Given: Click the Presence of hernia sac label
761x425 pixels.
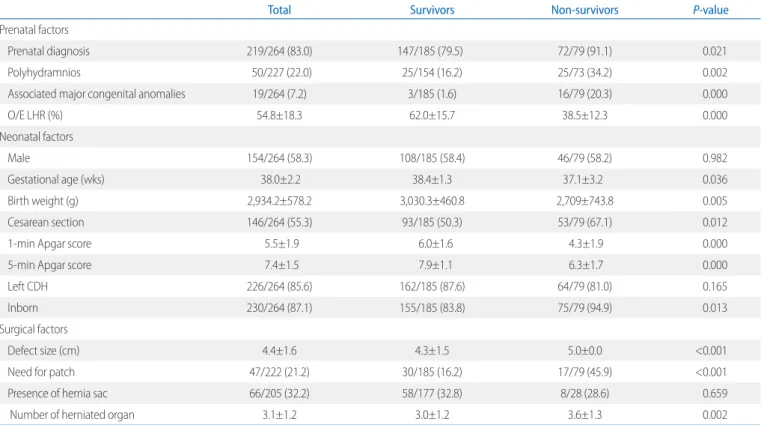Looking at the screenshot, I should click(57, 393).
